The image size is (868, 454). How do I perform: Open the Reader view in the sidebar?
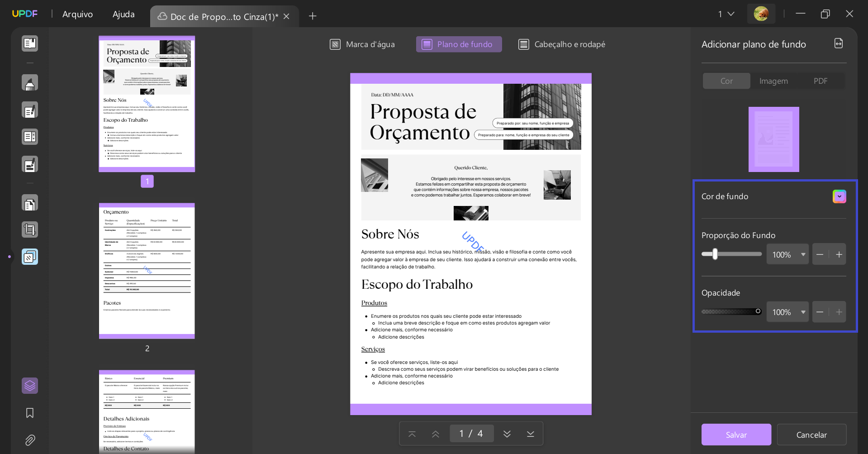(x=29, y=43)
